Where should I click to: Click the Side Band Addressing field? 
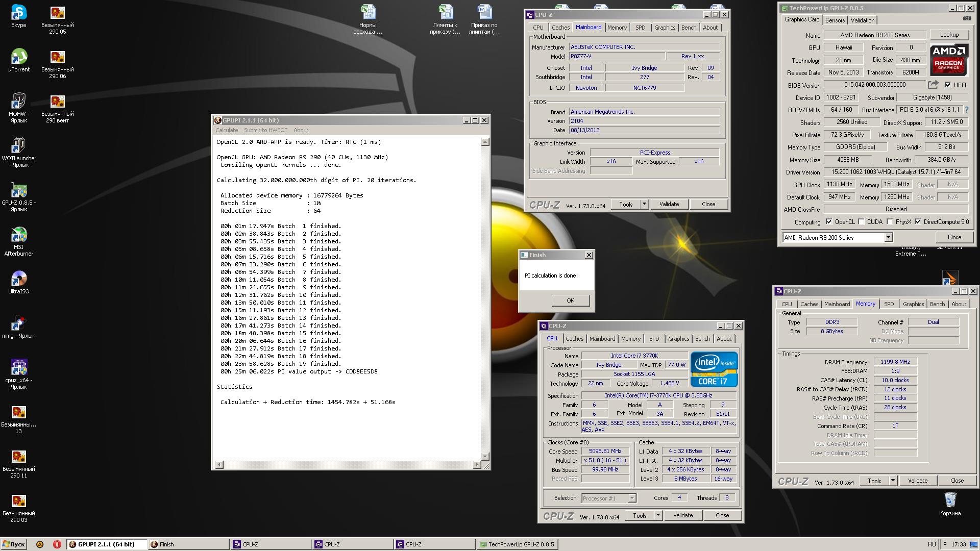(x=611, y=171)
